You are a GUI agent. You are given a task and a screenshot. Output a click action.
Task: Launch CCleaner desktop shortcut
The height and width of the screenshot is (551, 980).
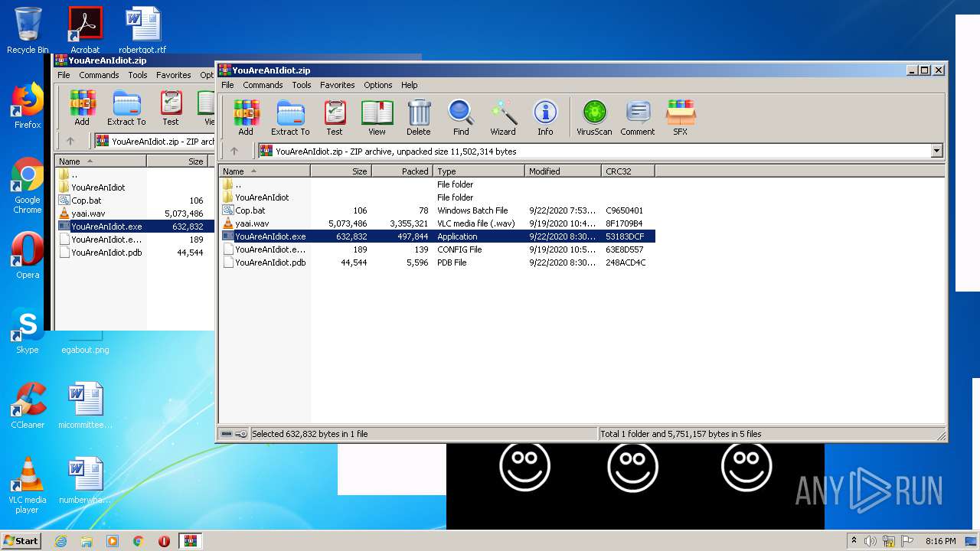(28, 406)
